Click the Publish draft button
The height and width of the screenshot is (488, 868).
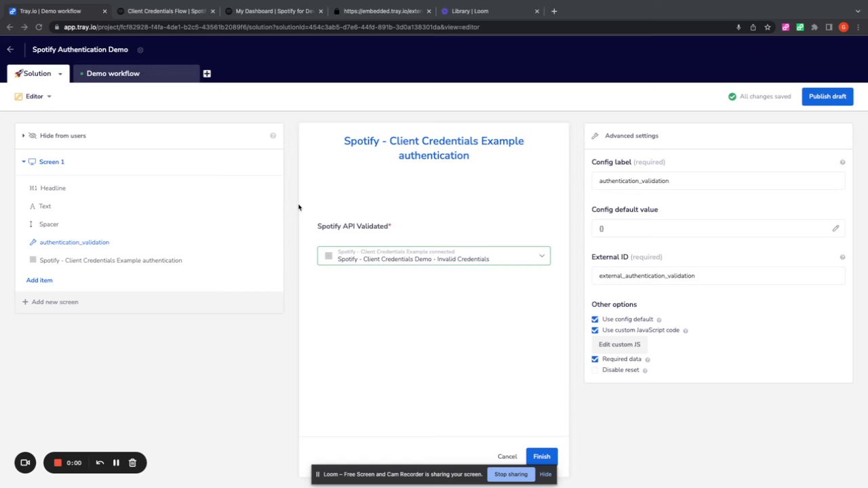pyautogui.click(x=827, y=96)
